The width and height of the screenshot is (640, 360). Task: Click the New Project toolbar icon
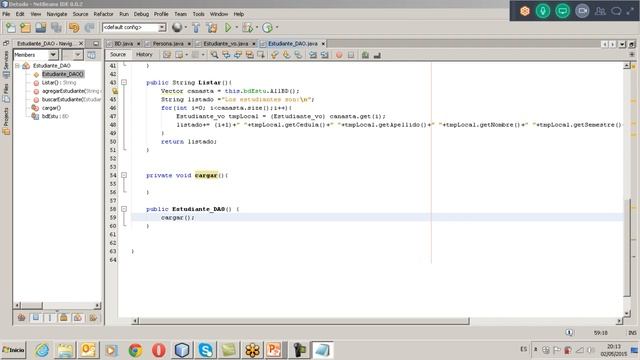point(25,27)
